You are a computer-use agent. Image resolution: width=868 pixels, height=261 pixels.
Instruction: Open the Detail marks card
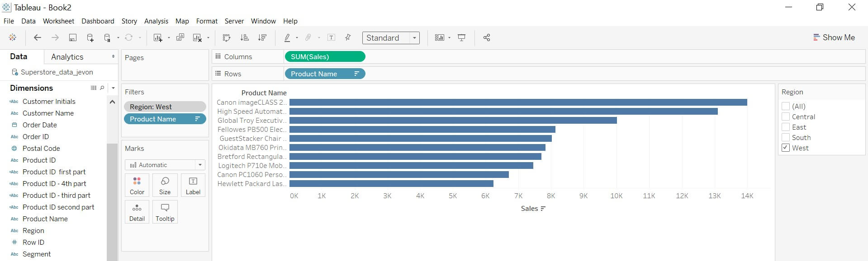pyautogui.click(x=137, y=212)
